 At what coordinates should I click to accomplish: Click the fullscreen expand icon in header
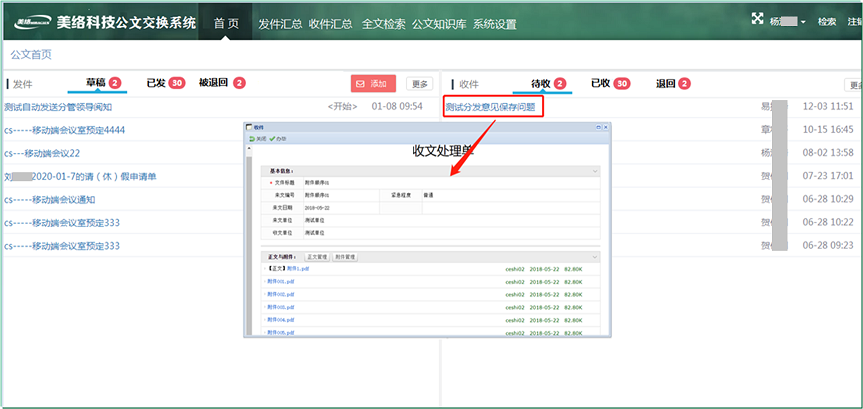756,19
